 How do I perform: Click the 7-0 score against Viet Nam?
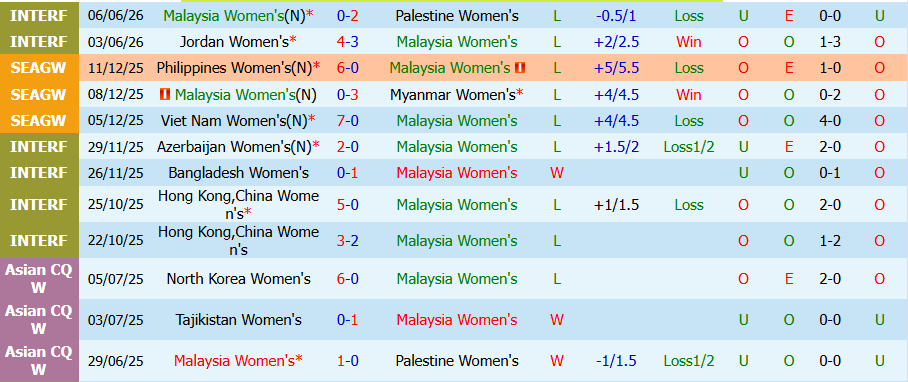[x=347, y=121]
